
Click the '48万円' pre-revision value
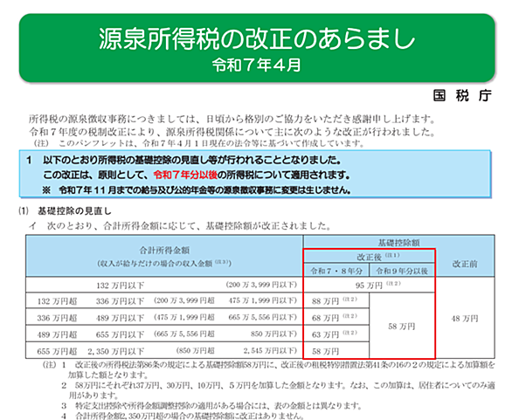coord(465,319)
